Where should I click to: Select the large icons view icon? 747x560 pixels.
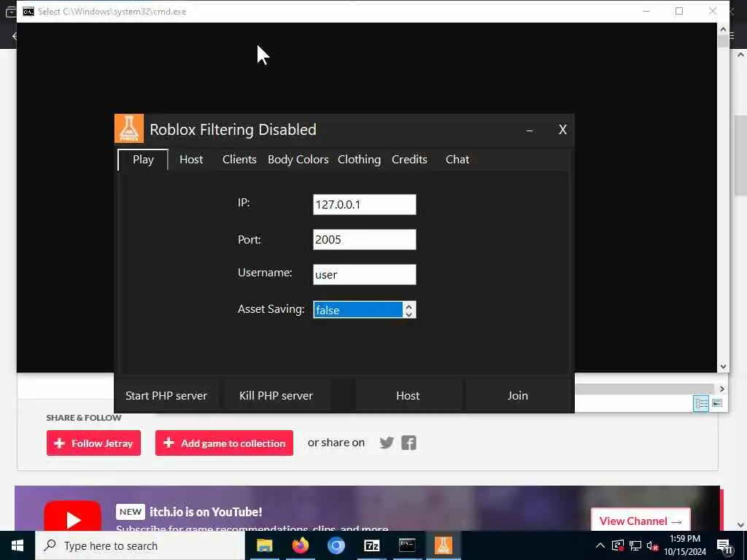[717, 403]
